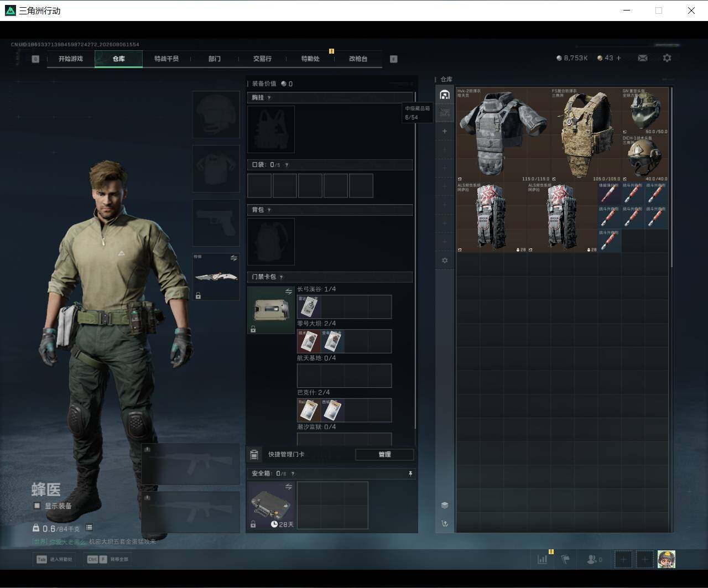
Task: Click the second ALS backpack system
Action: [563, 218]
